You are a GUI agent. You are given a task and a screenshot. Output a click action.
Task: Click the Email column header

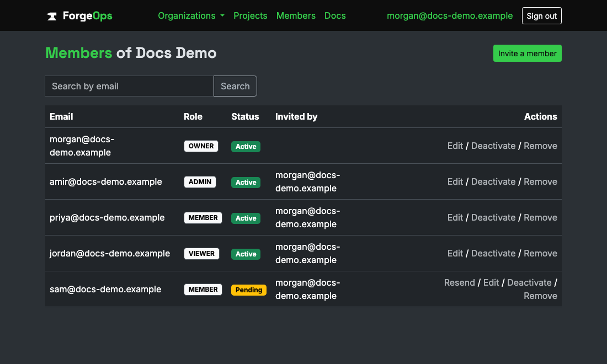pyautogui.click(x=61, y=116)
